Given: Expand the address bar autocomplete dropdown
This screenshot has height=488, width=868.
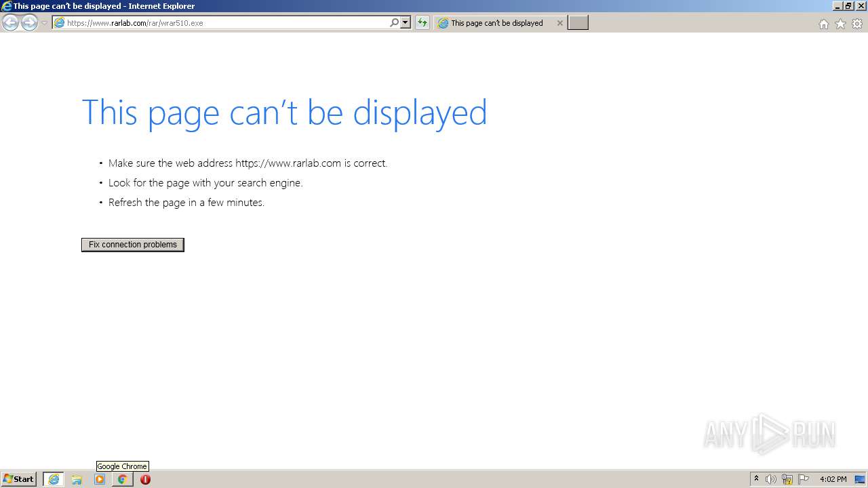Looking at the screenshot, I should pyautogui.click(x=406, y=23).
